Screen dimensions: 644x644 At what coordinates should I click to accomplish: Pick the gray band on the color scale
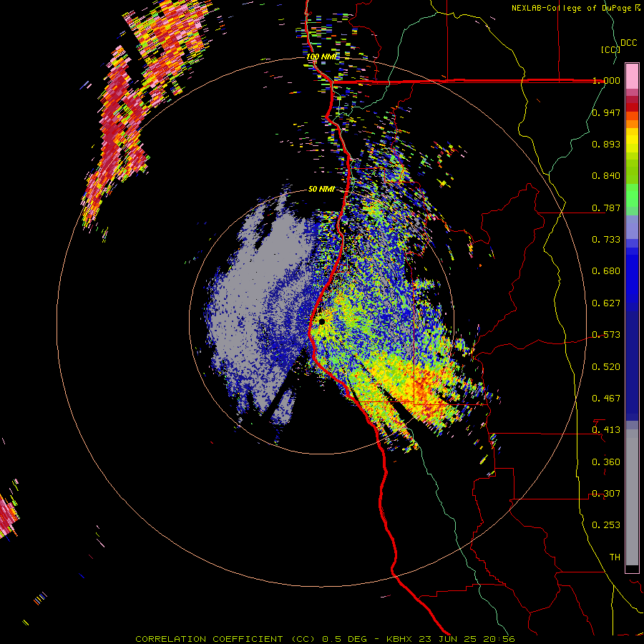click(632, 497)
